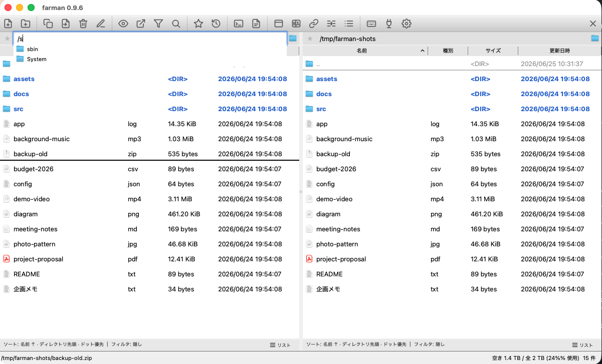The height and width of the screenshot is (364, 602).
Task: Click the new file toolbar icon
Action: click(8, 24)
